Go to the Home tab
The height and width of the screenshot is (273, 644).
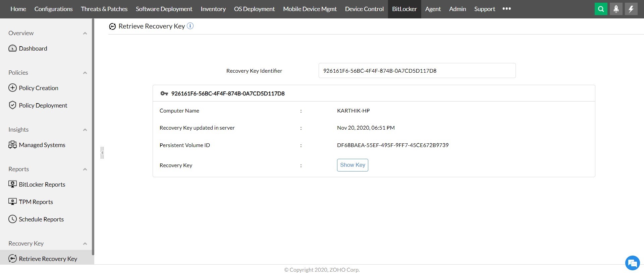tap(18, 9)
